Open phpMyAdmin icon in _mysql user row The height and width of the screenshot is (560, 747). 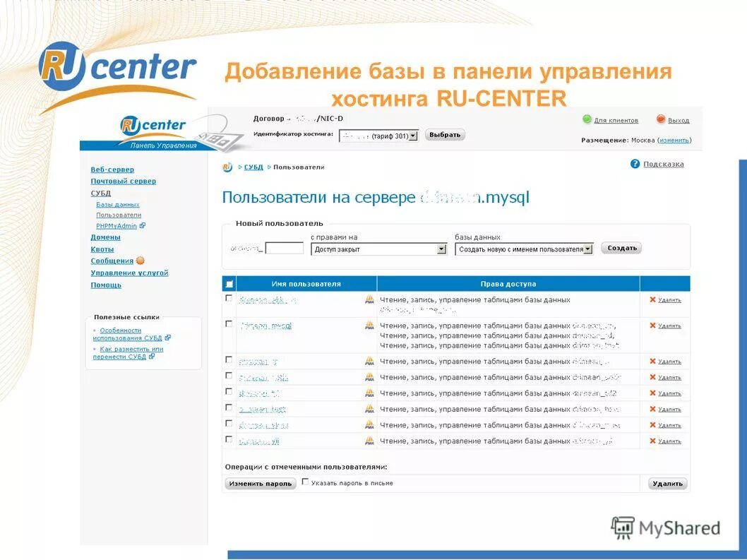(369, 326)
